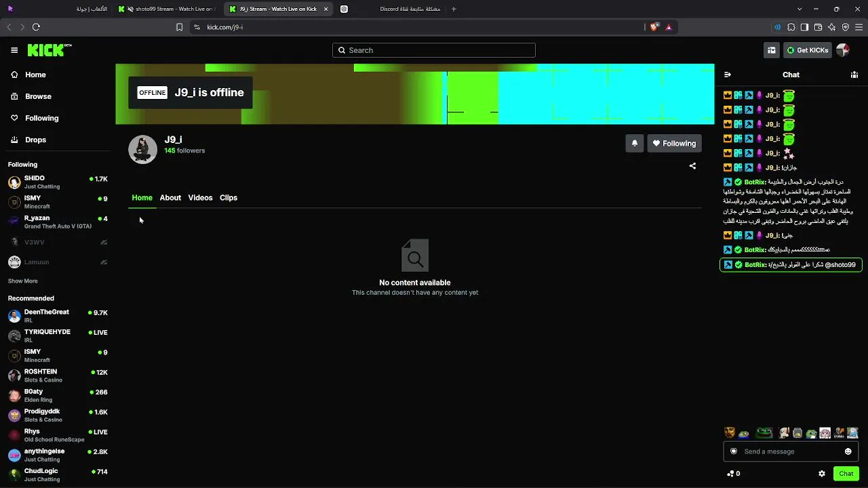Screen dimensions: 868x488
Task: Click the green Chat send button
Action: coord(846,474)
